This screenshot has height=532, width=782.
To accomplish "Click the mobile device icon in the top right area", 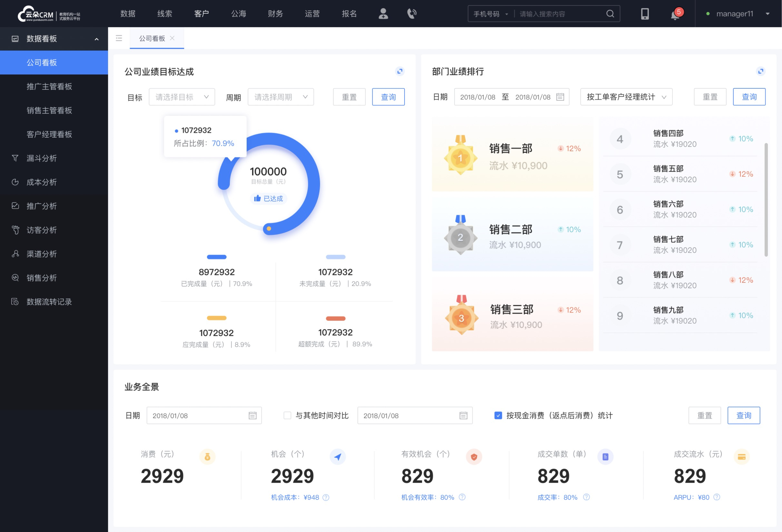I will 644,14.
